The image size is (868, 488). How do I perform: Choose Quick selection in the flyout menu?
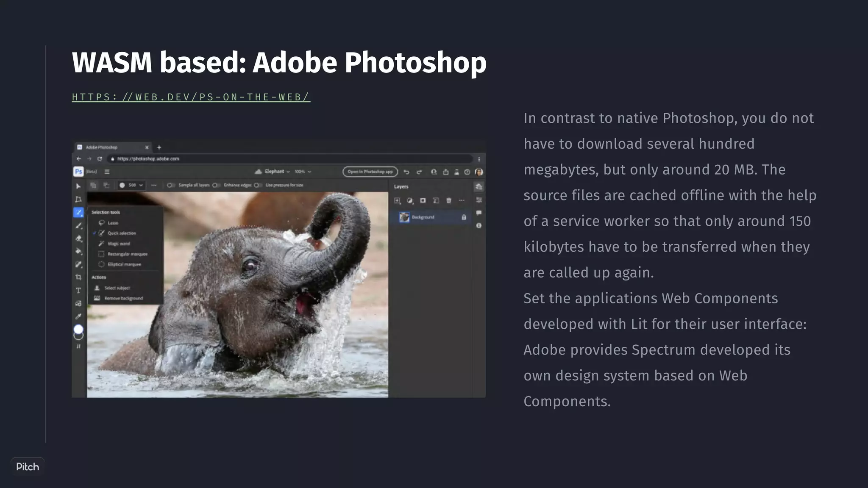point(117,233)
